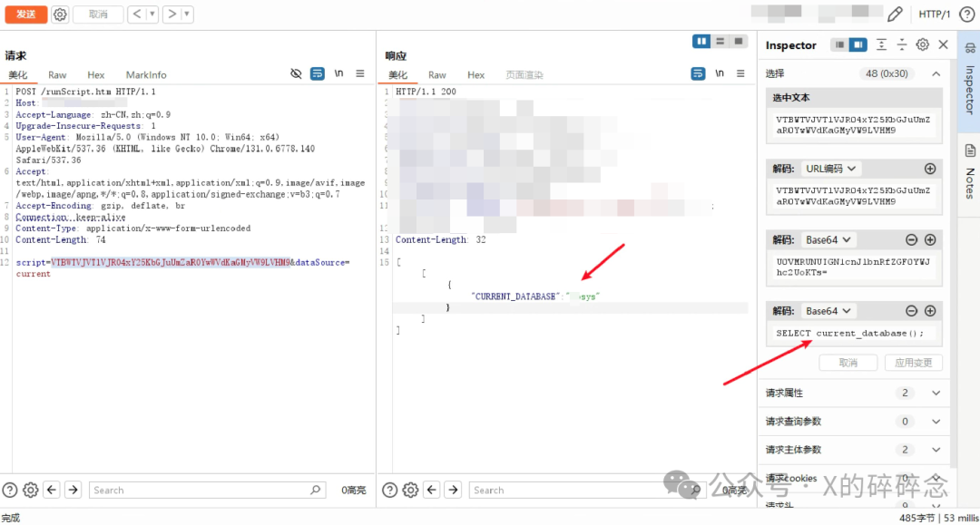Click the orange Send (发送) button

(x=25, y=14)
